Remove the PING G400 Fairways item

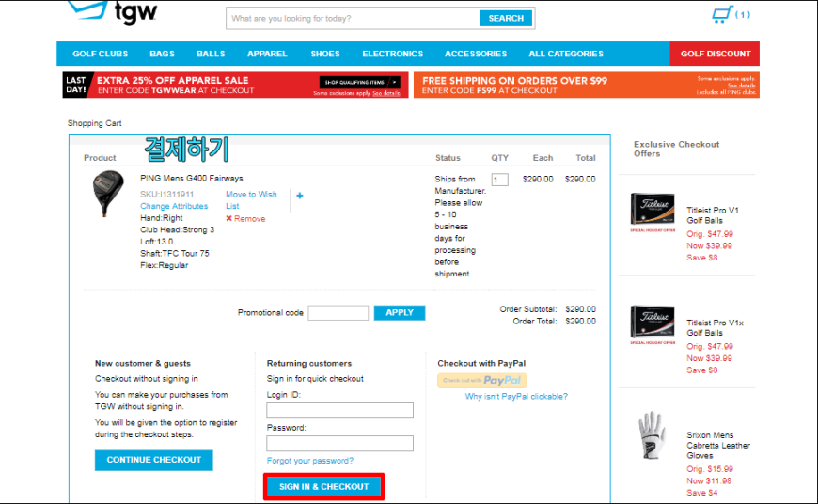pos(245,218)
